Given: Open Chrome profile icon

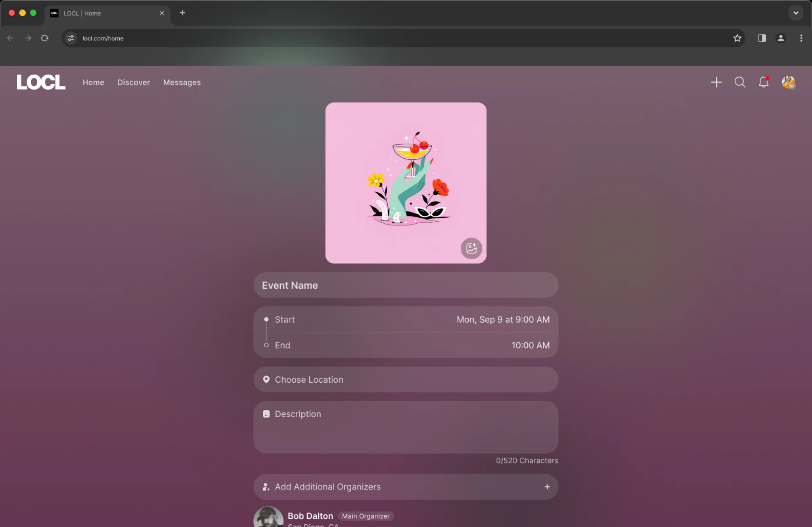Looking at the screenshot, I should [781, 38].
